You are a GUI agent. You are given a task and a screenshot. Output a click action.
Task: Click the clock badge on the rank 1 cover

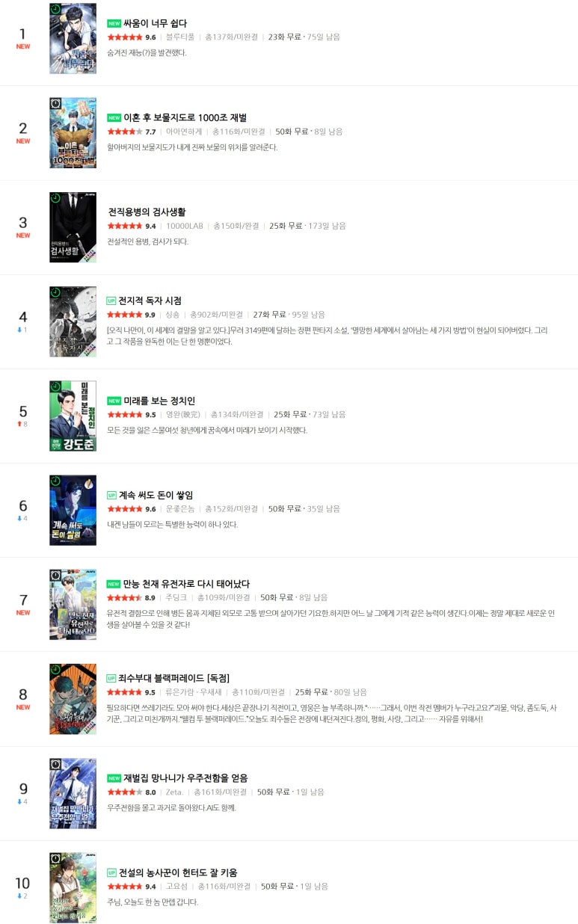point(56,10)
